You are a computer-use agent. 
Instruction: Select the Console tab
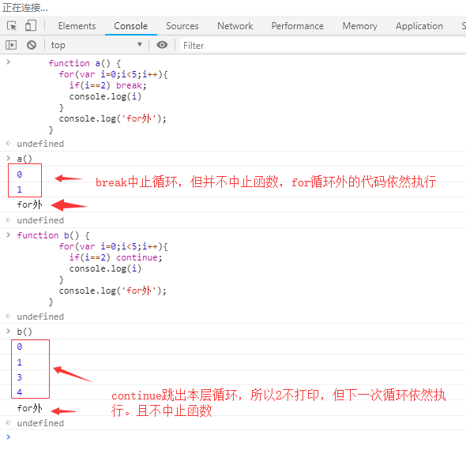click(131, 26)
